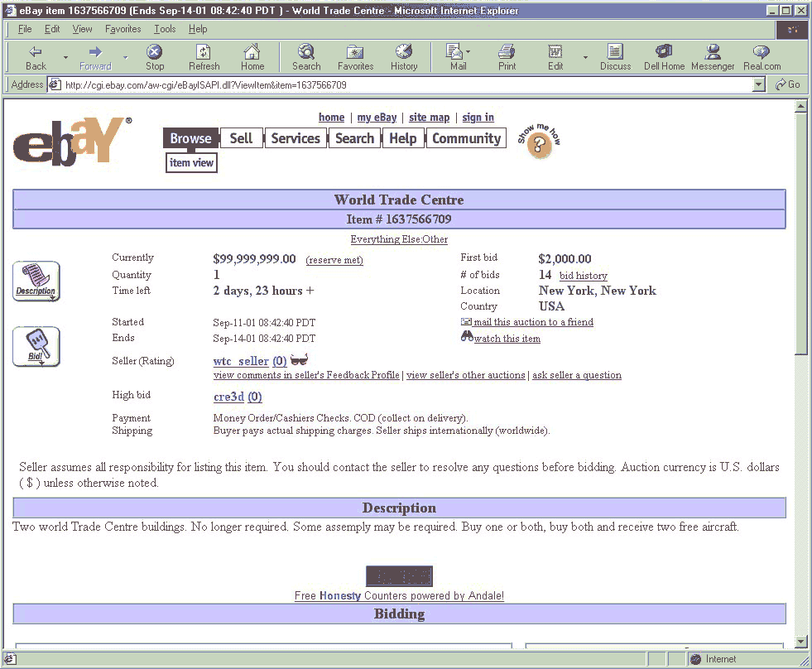The width and height of the screenshot is (812, 669).
Task: Open wtc_seller profile link
Action: [241, 361]
